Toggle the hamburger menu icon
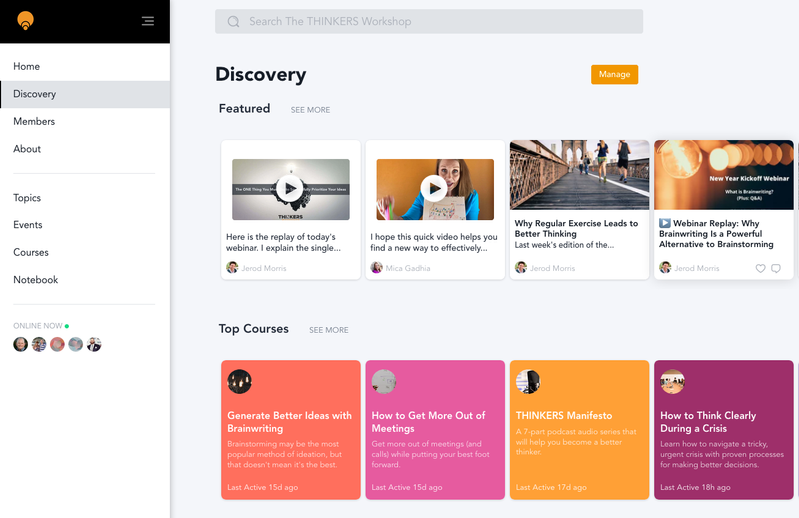 (x=148, y=21)
